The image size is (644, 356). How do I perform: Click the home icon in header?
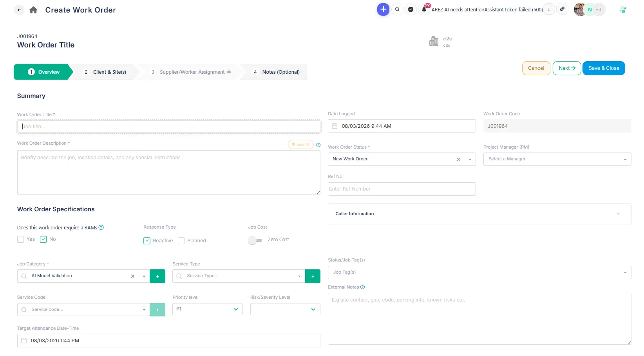[33, 10]
